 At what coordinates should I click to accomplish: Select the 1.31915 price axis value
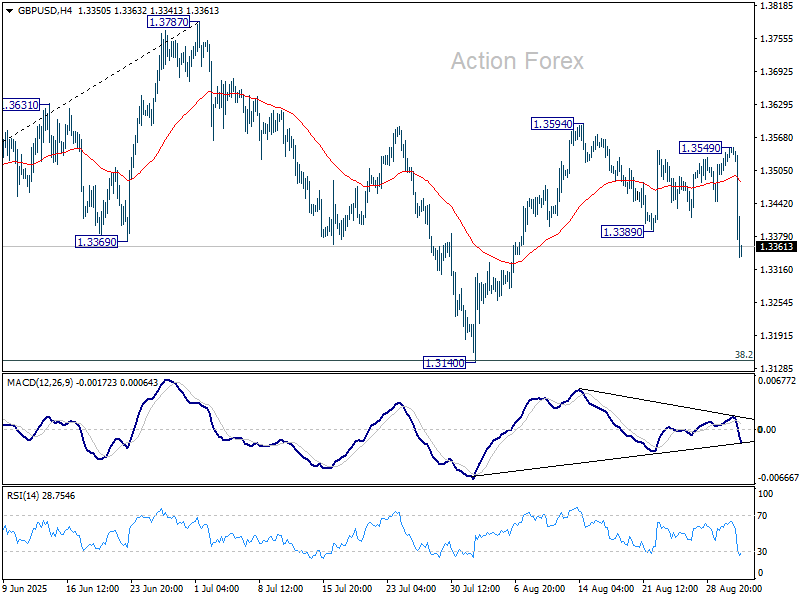[777, 336]
